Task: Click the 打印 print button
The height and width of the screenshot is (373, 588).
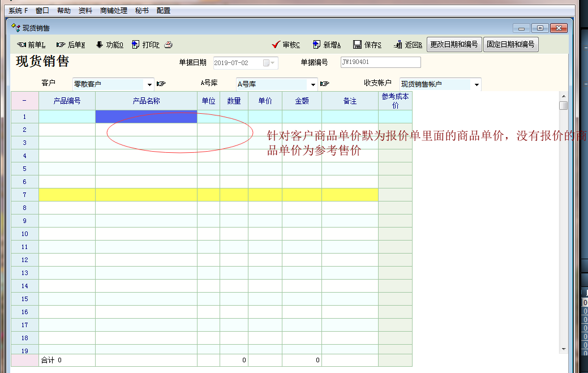Action: pos(145,45)
